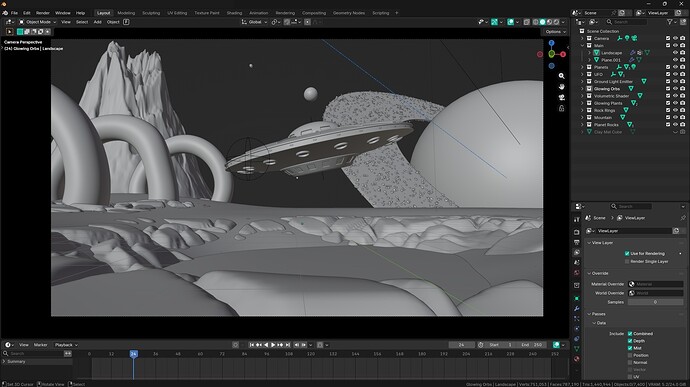Switch to the Shading workspace tab
The height and width of the screenshot is (387, 690).
pyautogui.click(x=234, y=13)
